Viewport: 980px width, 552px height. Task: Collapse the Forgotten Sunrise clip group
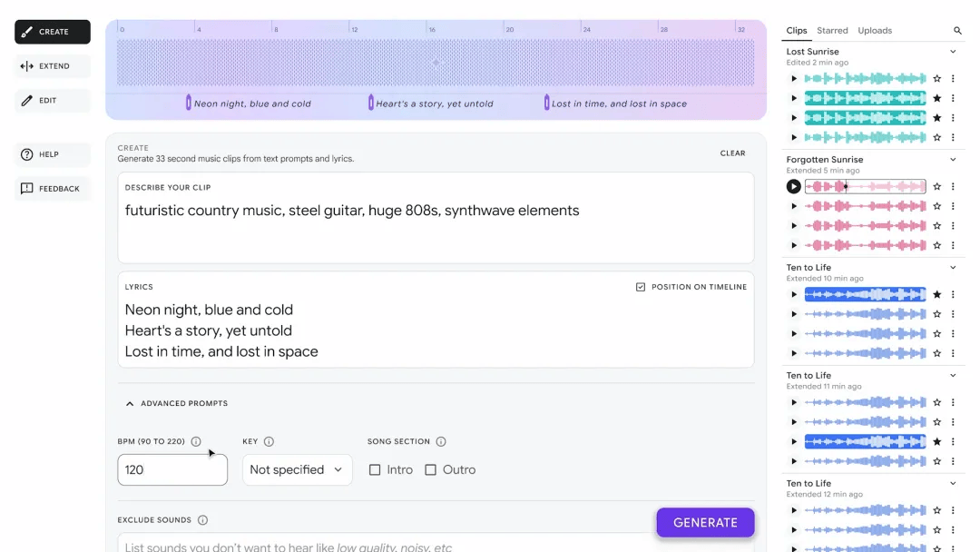point(953,160)
